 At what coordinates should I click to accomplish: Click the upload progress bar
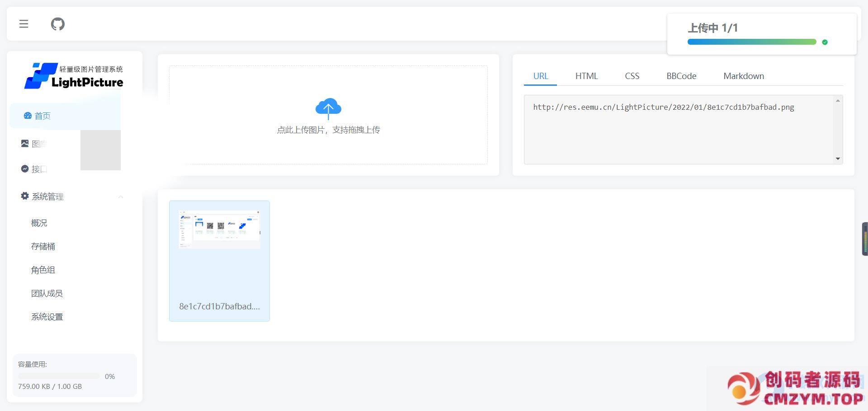coord(751,42)
